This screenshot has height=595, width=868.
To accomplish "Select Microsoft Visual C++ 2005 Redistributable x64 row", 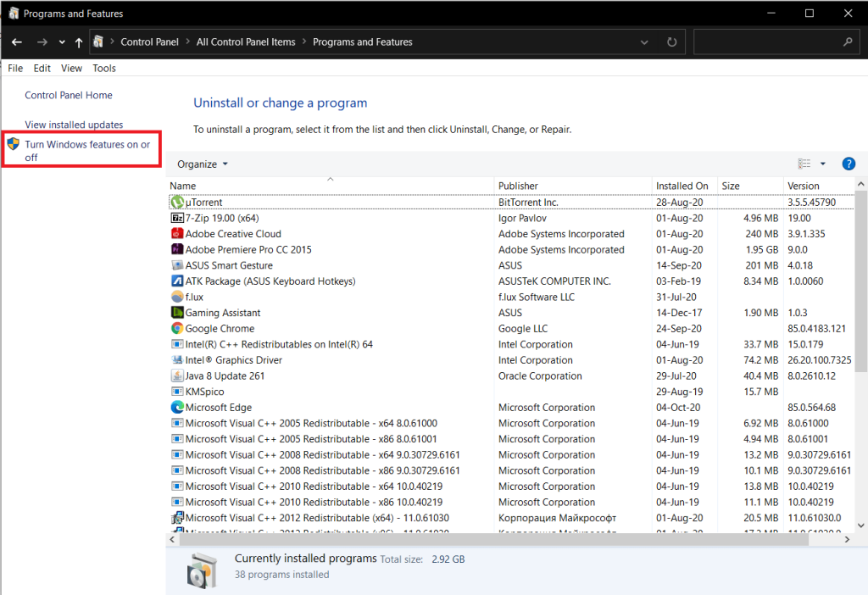I will pyautogui.click(x=510, y=424).
